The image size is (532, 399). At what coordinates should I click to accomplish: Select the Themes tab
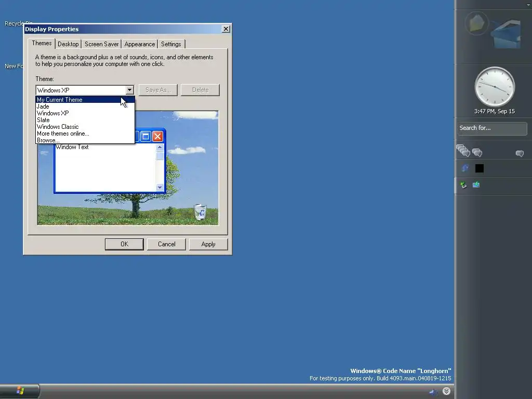(x=42, y=43)
